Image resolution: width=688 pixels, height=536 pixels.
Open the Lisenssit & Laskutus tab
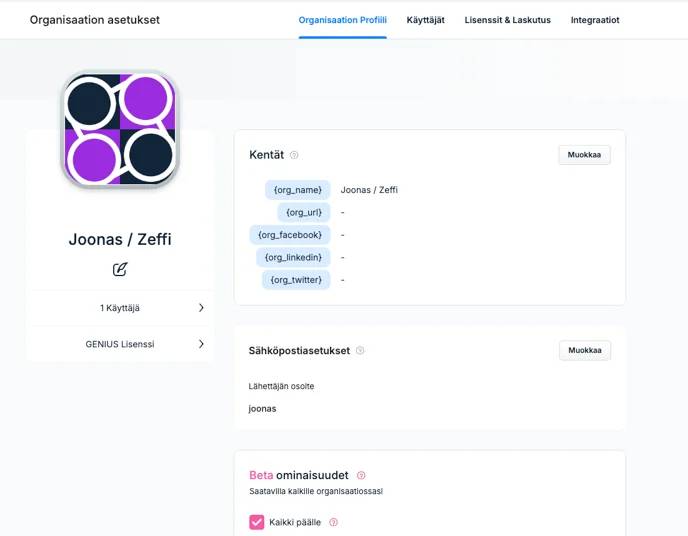(507, 20)
